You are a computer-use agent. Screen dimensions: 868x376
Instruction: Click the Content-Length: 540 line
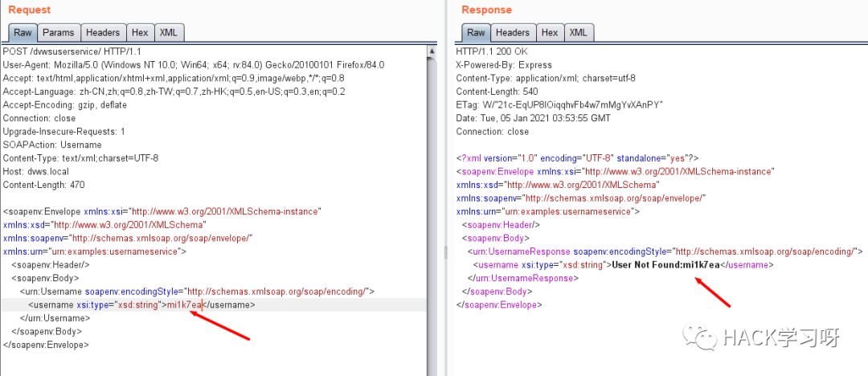[x=497, y=92]
